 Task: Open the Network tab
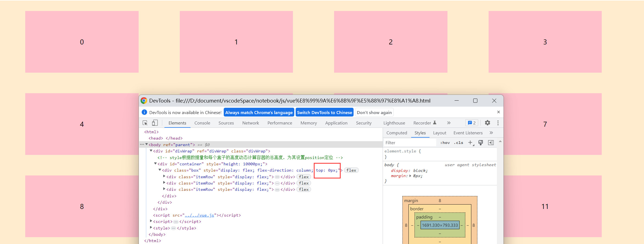[x=251, y=123]
